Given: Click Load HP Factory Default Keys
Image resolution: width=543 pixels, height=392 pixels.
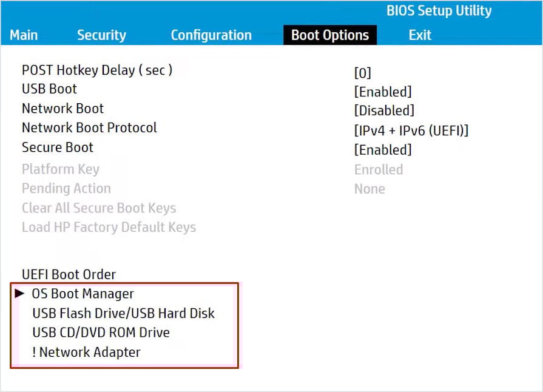Looking at the screenshot, I should point(109,228).
